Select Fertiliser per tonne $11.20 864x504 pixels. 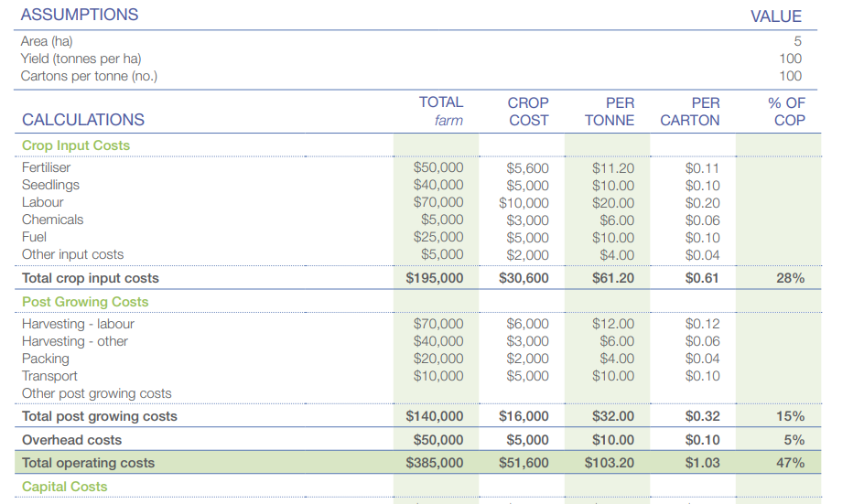pos(613,168)
